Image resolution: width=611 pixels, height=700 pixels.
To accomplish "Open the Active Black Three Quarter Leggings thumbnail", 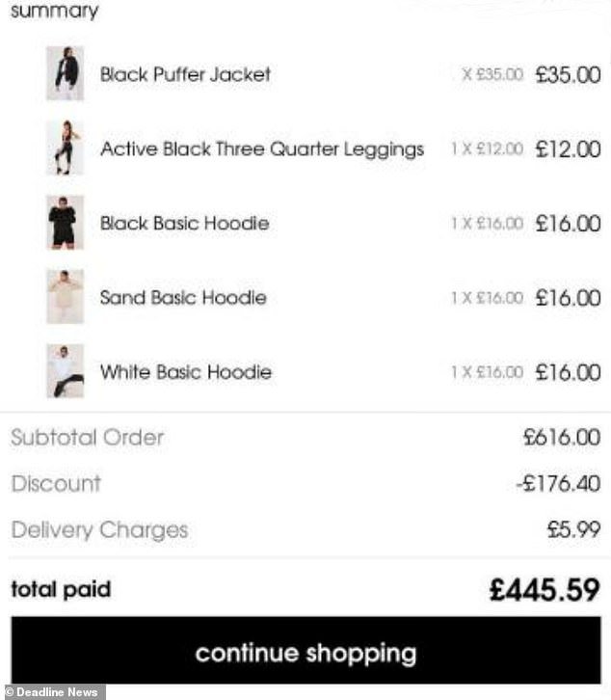I will pyautogui.click(x=66, y=148).
